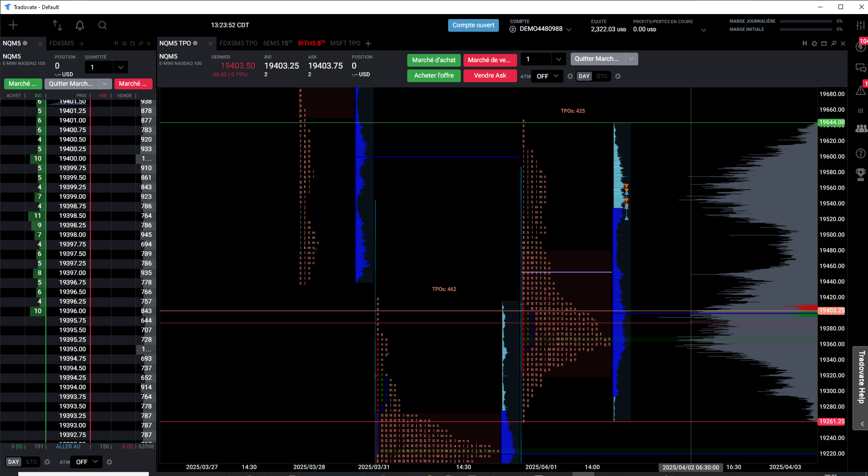Open the alerts warning triangle icon
This screenshot has height=476, width=868.
point(860,90)
